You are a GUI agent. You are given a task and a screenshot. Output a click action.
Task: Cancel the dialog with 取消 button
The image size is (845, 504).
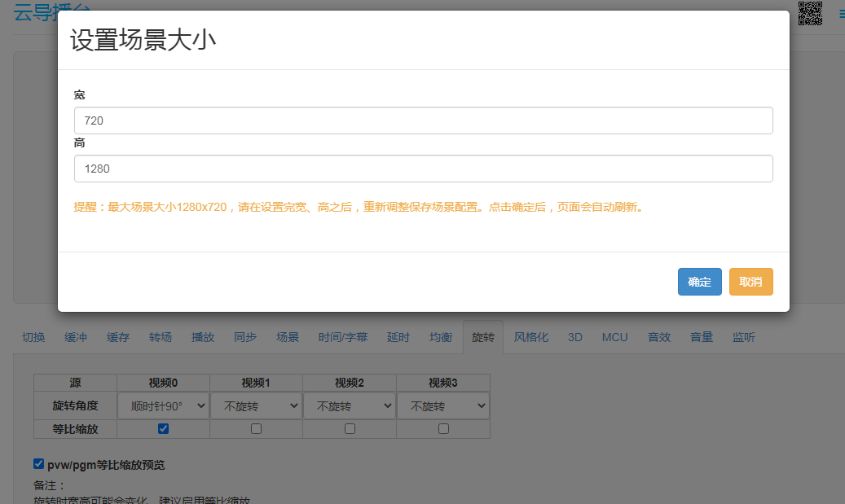(x=750, y=282)
